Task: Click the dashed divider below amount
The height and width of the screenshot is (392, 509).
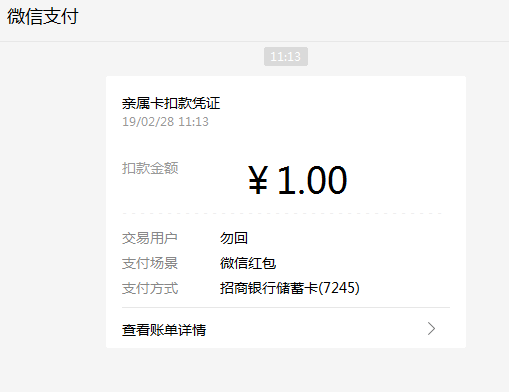Action: coord(282,213)
